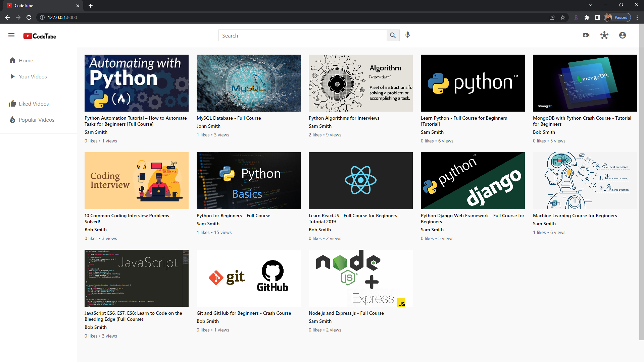The width and height of the screenshot is (644, 362).
Task: Open the React logo thumbnail
Action: click(x=361, y=181)
